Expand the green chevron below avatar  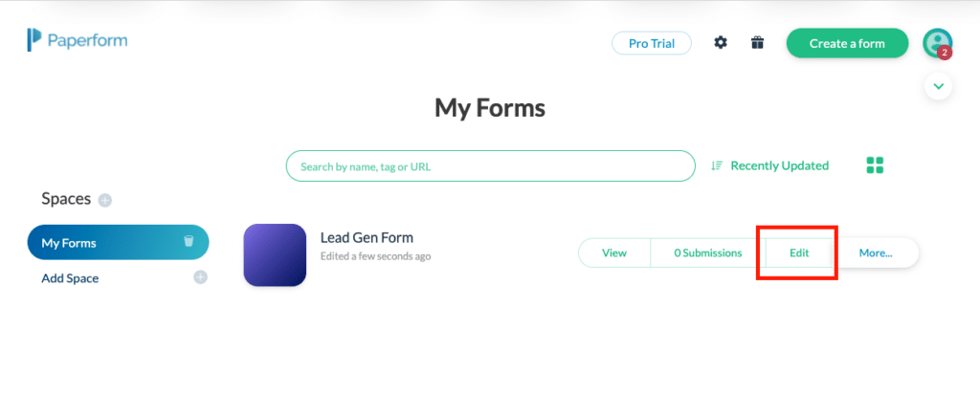(x=938, y=86)
